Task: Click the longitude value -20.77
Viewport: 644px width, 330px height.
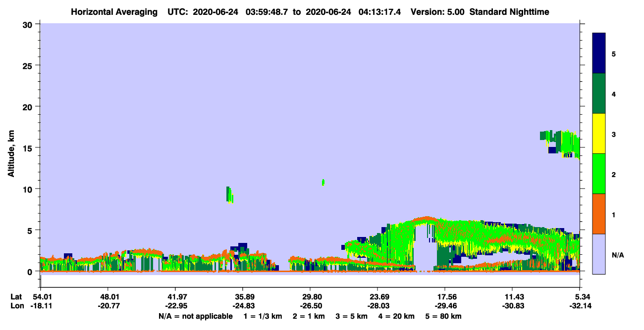Action: pyautogui.click(x=107, y=306)
